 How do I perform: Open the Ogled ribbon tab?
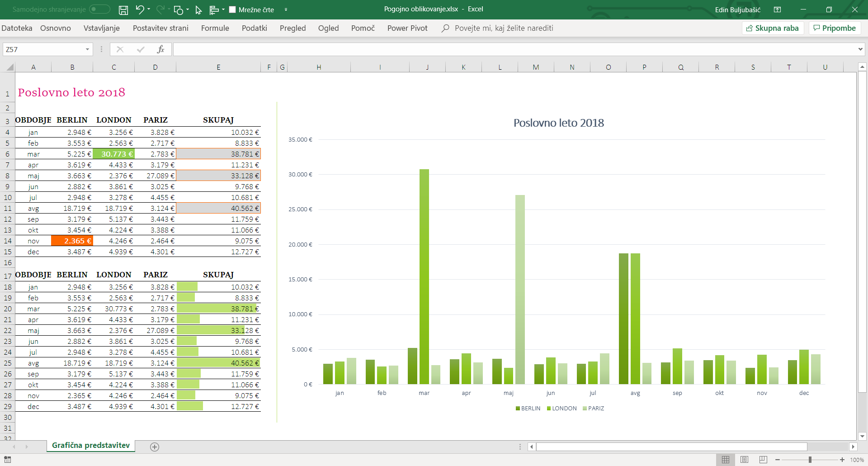click(329, 28)
